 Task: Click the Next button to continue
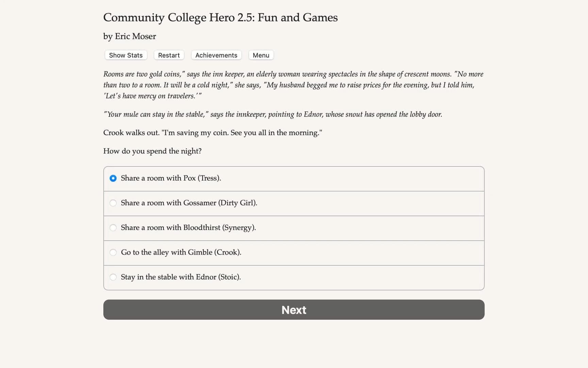tap(293, 310)
